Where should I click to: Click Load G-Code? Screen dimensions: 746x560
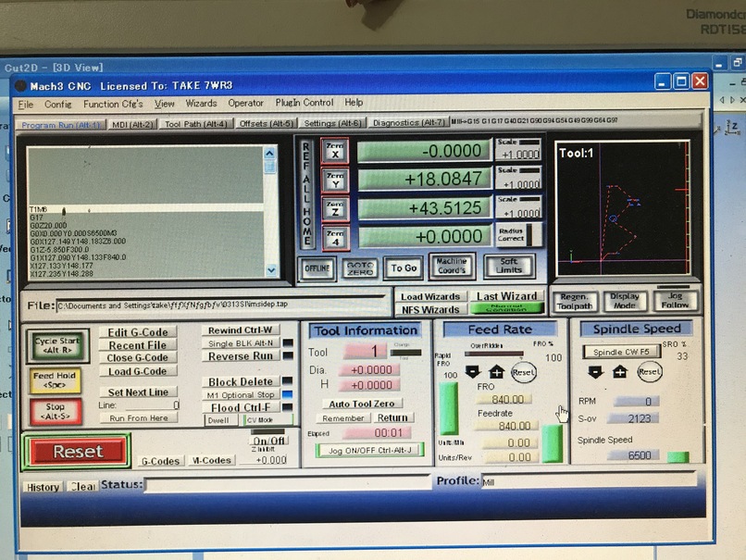pos(138,370)
